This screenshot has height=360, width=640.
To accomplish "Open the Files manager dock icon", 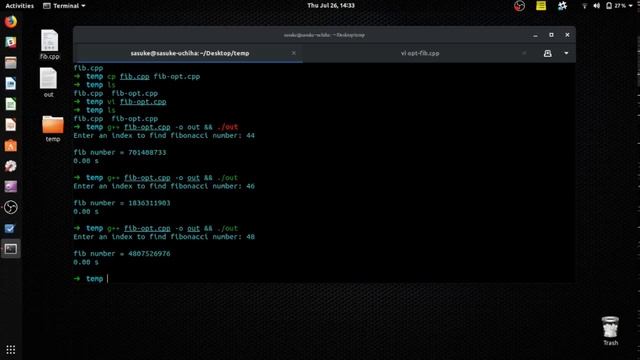I will [x=11, y=62].
